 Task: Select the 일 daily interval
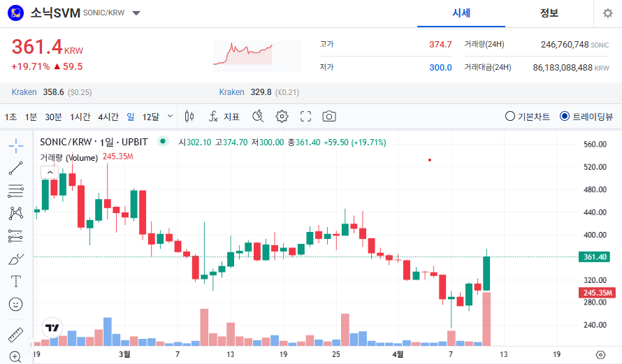pyautogui.click(x=131, y=117)
